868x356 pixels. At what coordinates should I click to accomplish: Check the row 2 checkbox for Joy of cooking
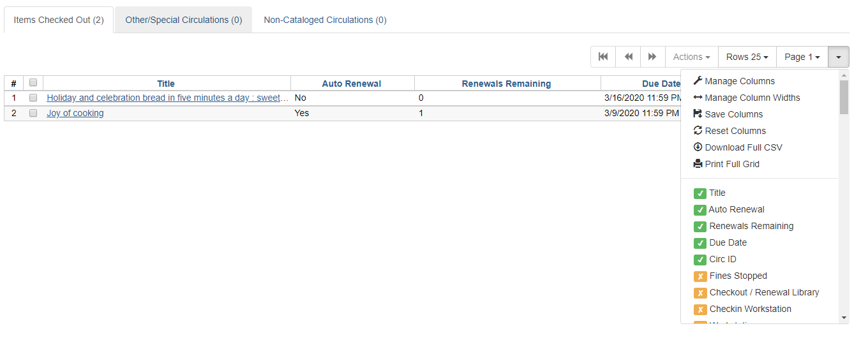click(x=33, y=113)
